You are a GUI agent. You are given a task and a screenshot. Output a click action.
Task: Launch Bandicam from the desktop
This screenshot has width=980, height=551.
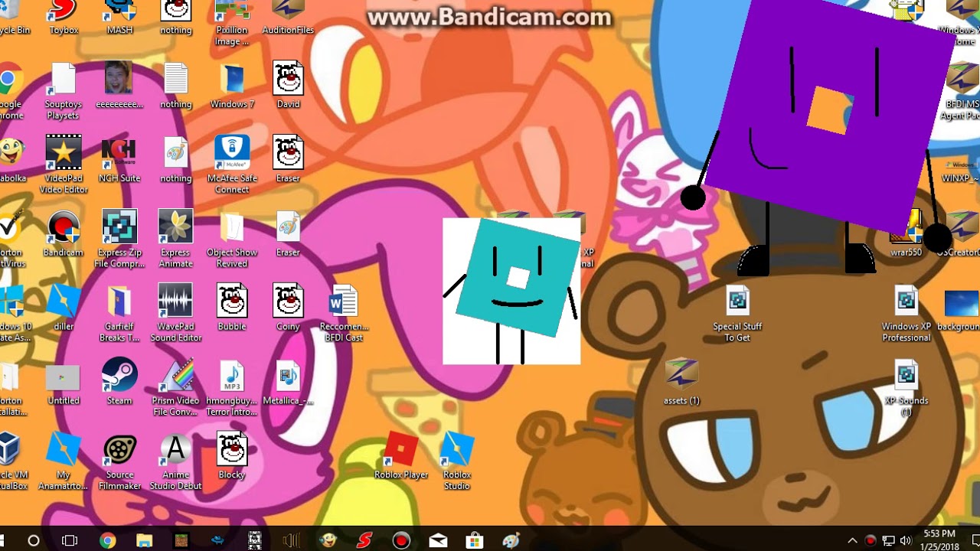64,233
